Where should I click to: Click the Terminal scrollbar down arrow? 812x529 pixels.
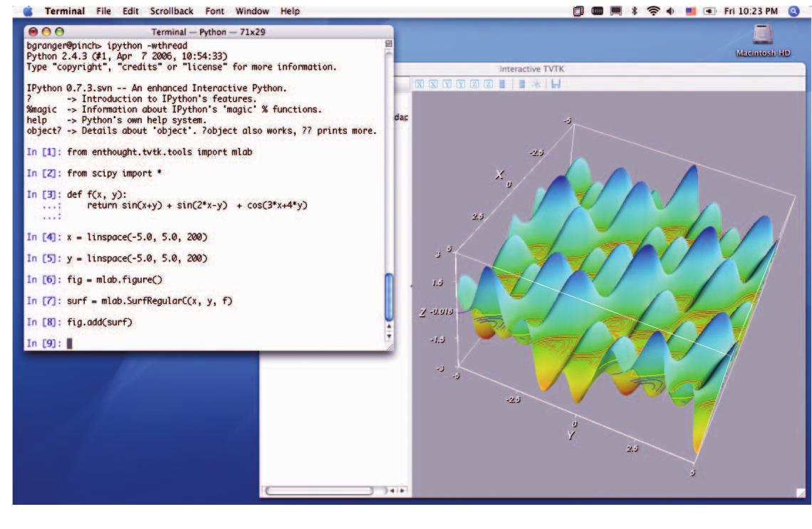click(x=389, y=336)
